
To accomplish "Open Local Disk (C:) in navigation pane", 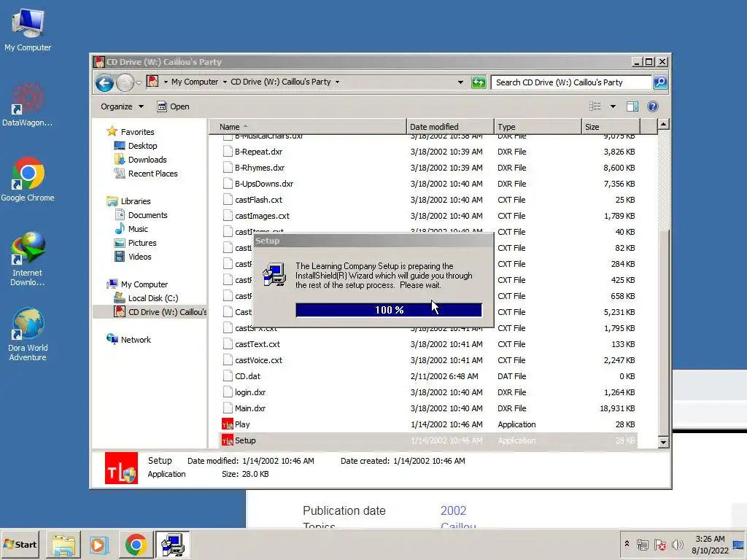I will pos(153,298).
